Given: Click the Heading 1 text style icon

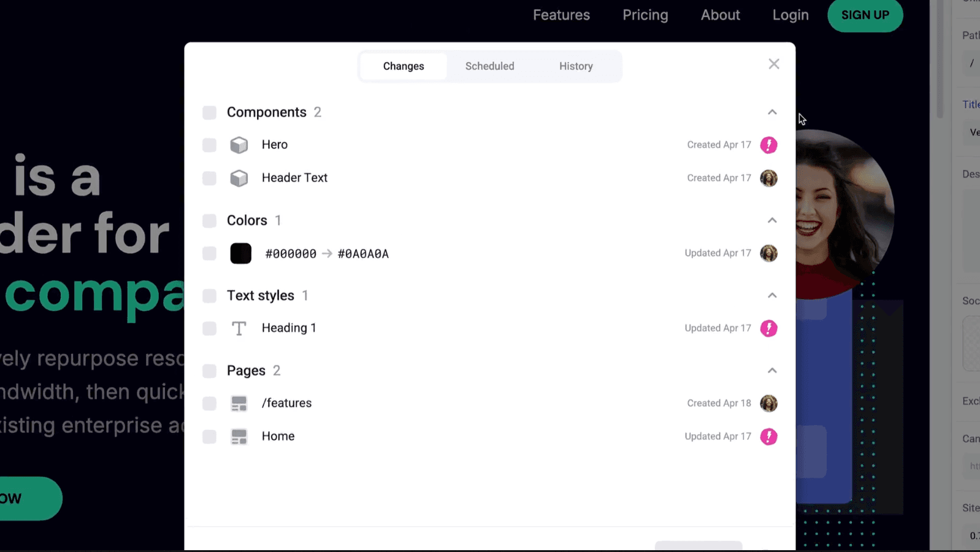Looking at the screenshot, I should click(x=239, y=328).
